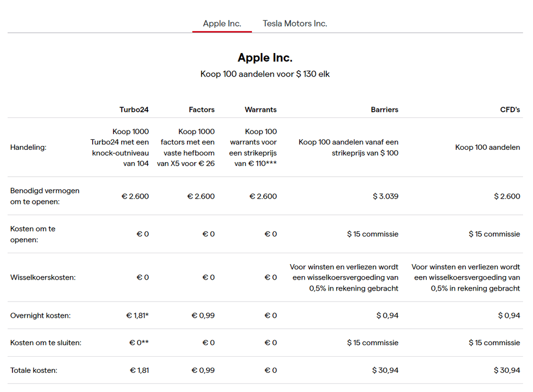Click the Warrants column header
Viewport: 533px width, 392px height.
pos(260,110)
